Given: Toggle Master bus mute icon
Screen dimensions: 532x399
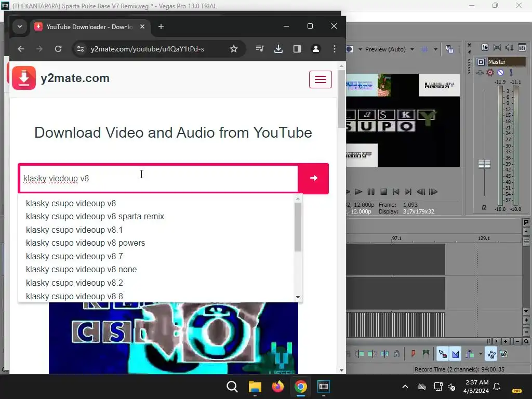Looking at the screenshot, I should (500, 72).
